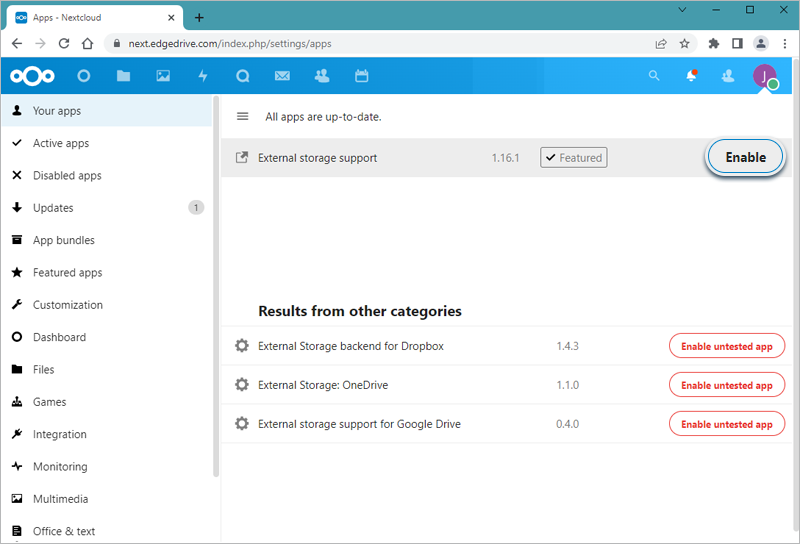
Task: Open the user avatar menu
Action: pos(765,76)
